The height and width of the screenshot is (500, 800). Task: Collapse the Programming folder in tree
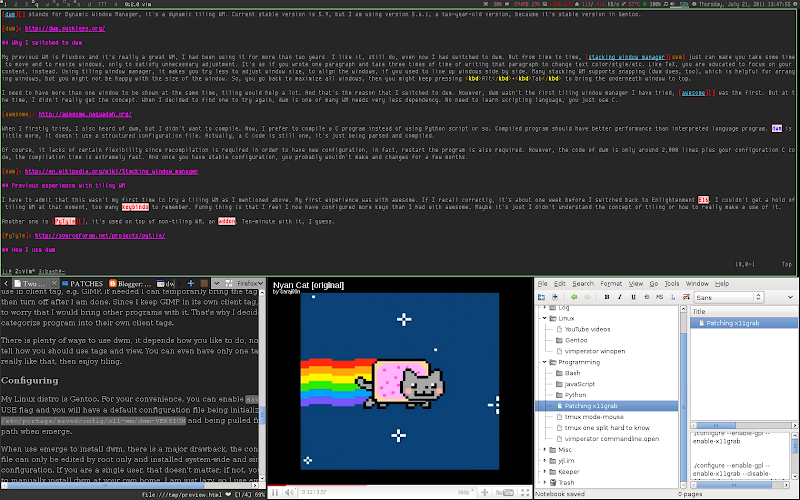(544, 362)
